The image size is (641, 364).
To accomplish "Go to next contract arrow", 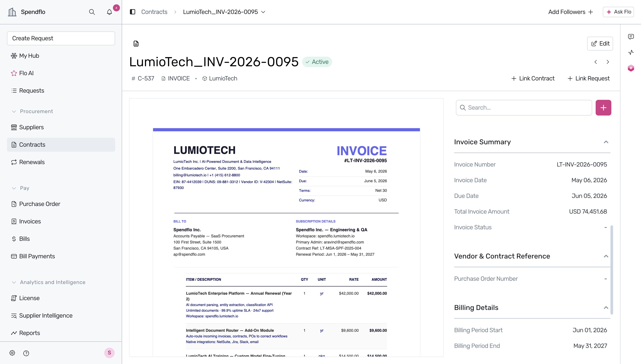I will 608,62.
